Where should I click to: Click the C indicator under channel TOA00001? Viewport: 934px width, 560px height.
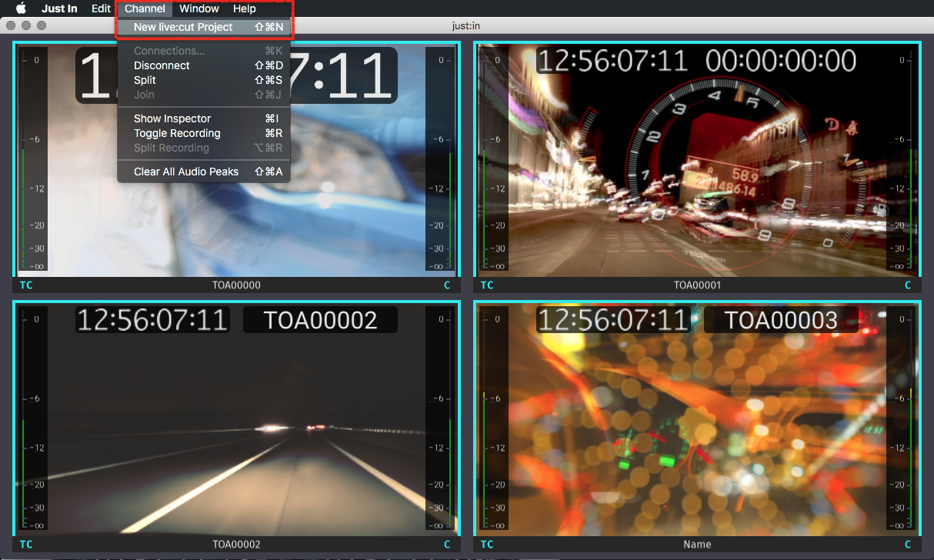click(908, 285)
